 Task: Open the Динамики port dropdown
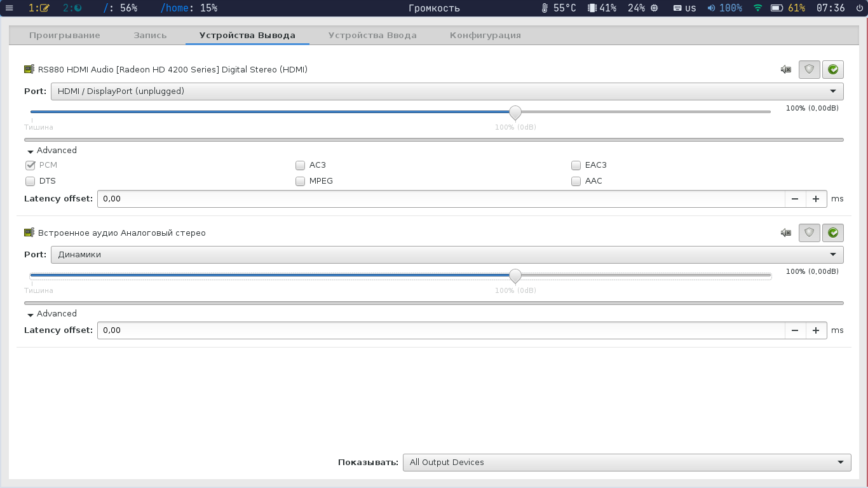click(447, 255)
